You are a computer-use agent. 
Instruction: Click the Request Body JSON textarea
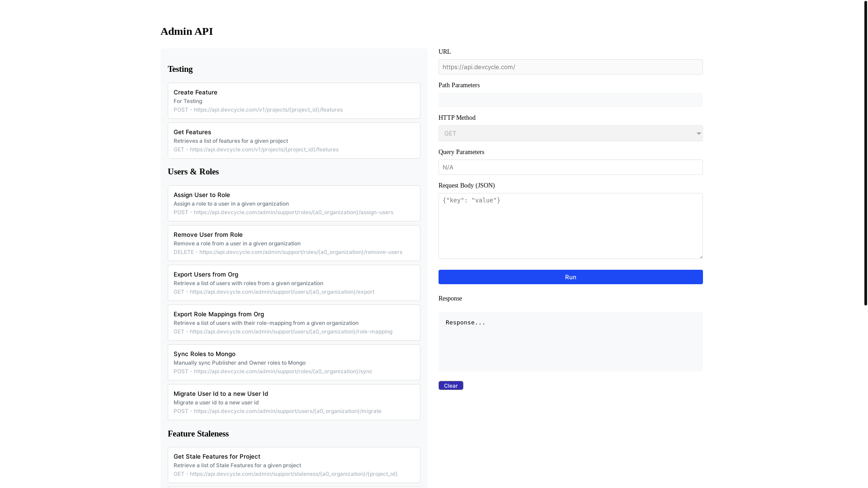click(571, 226)
